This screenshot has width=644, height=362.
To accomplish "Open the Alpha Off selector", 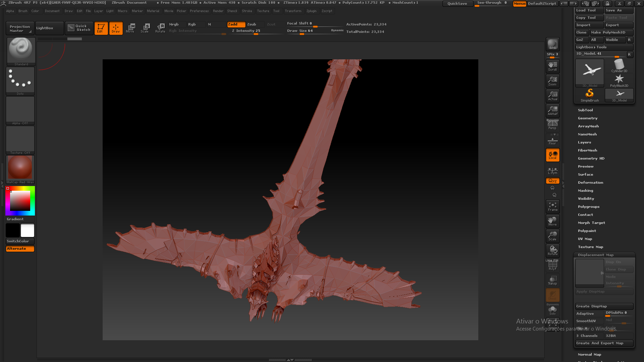I will [20, 111].
